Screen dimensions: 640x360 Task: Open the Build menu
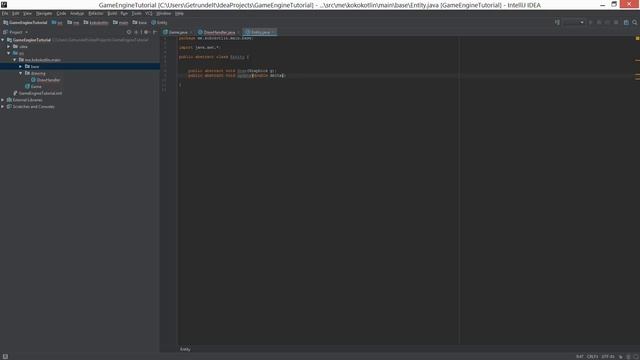(112, 13)
